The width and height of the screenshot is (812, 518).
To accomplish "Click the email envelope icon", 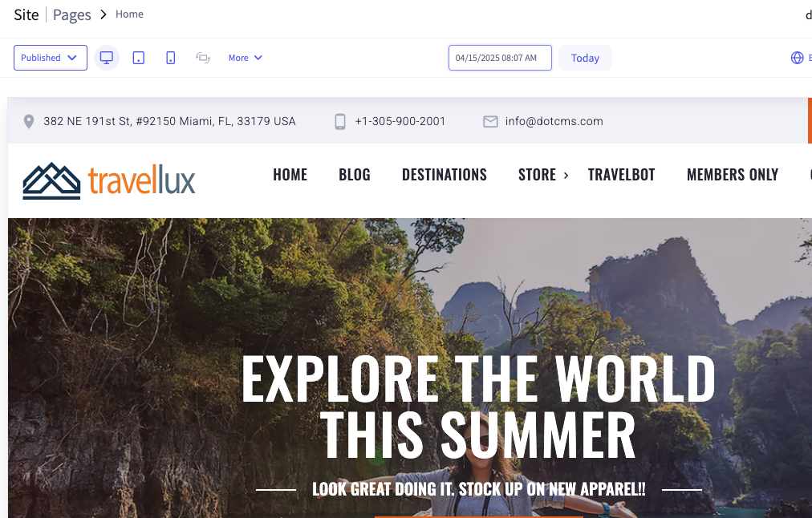I will coord(490,122).
